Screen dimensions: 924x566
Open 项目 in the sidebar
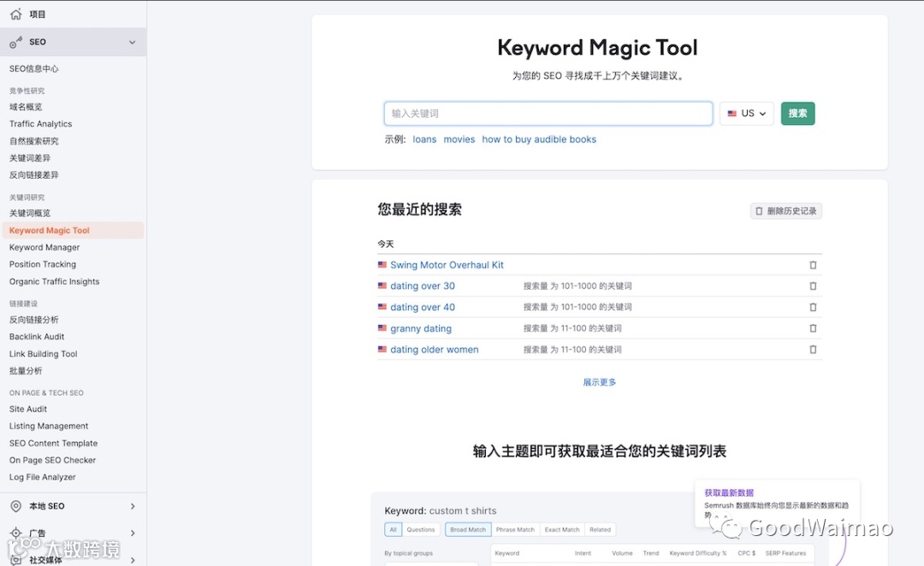pos(37,15)
